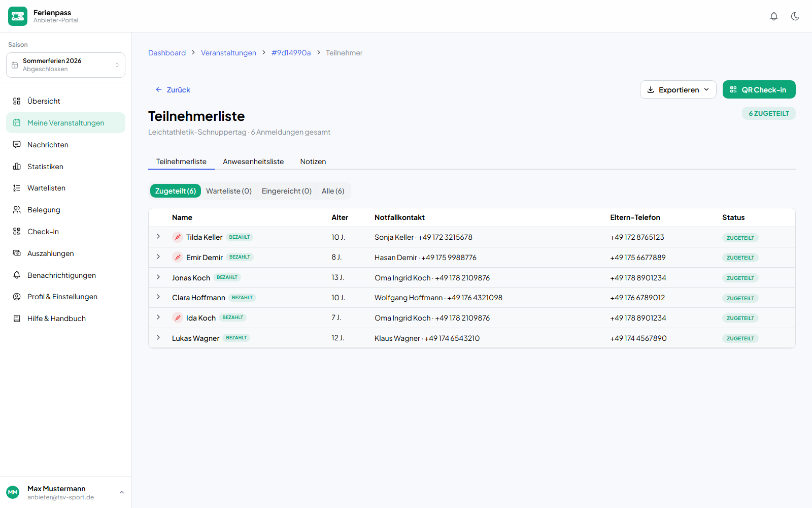Open Max Mustermann account menu chevron
Viewport: 812px width, 508px height.
122,492
